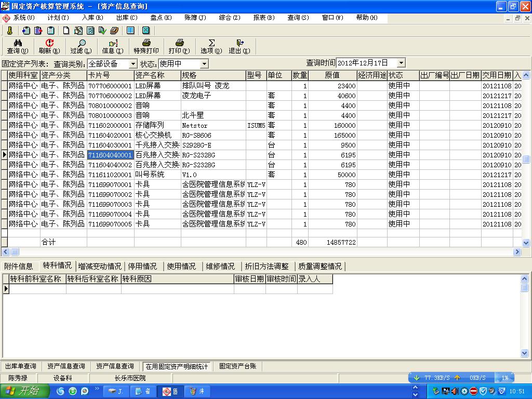The image size is (532, 399).
Task: Switch to the 固定资产台账 window tab
Action: (237, 366)
